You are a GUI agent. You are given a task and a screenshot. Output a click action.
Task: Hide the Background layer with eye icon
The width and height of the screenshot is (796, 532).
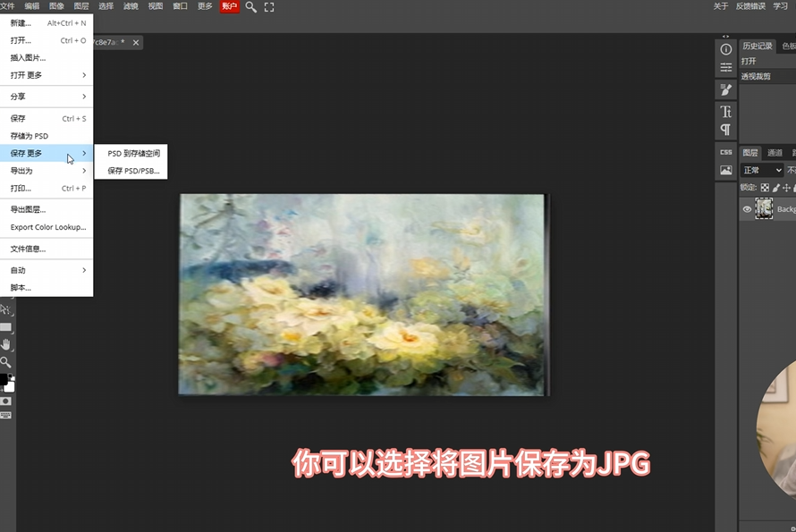[x=747, y=209]
